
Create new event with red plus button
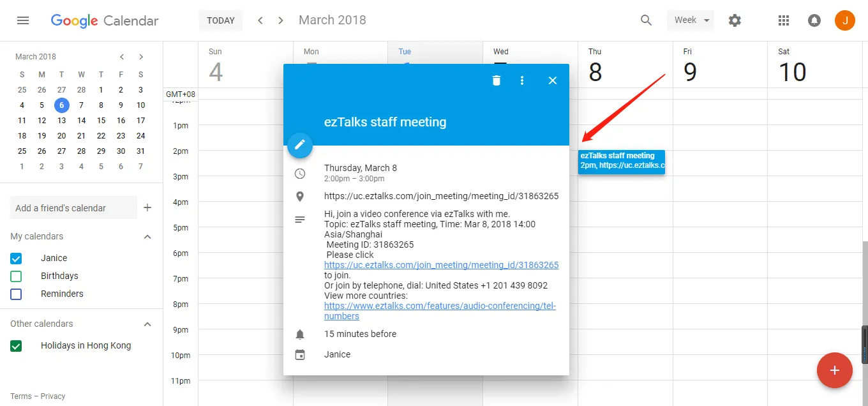click(835, 370)
